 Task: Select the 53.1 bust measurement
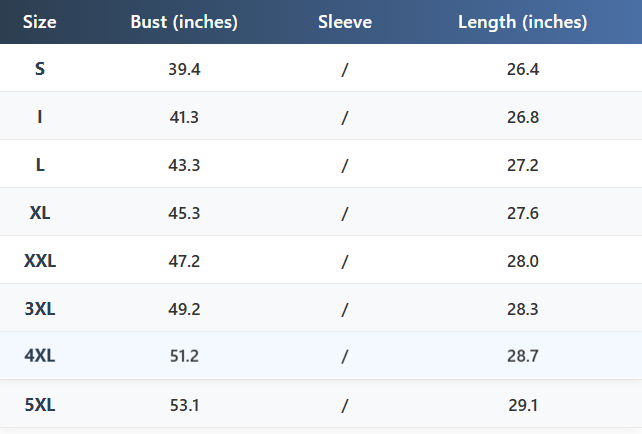184,405
